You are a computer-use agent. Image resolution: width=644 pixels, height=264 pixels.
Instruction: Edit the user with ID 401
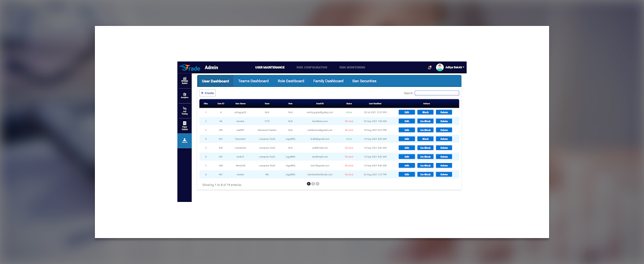[407, 139]
